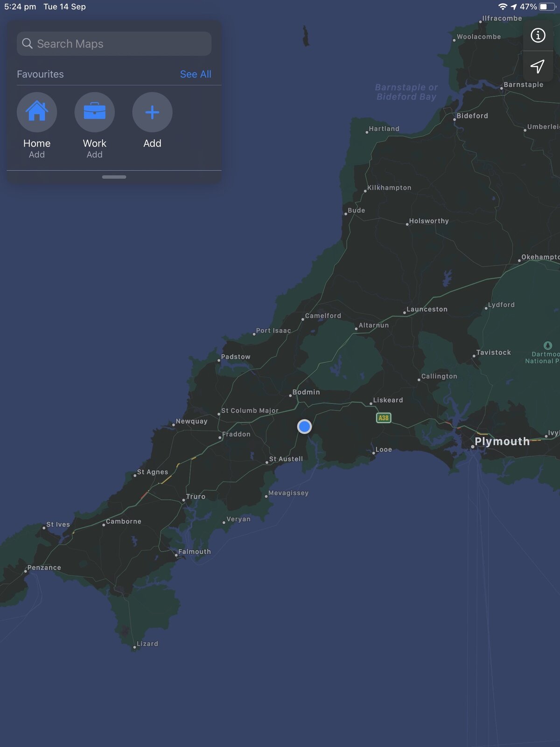Viewport: 560px width, 747px height.
Task: Tap the Home favourite icon
Action: point(37,112)
